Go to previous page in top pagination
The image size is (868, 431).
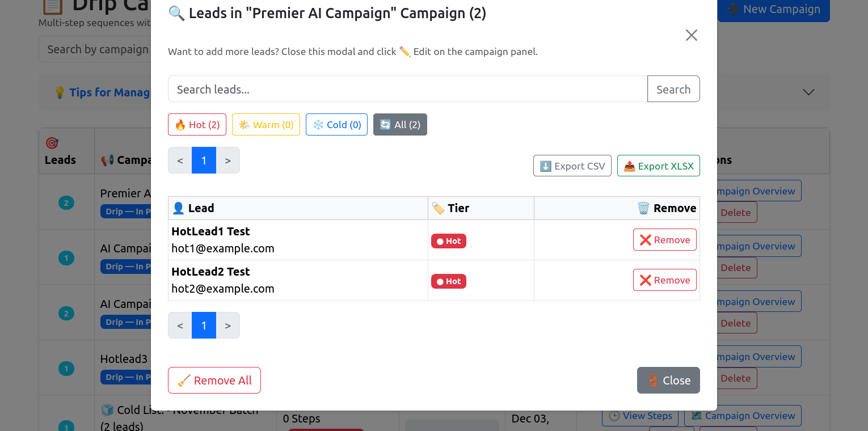pos(180,160)
